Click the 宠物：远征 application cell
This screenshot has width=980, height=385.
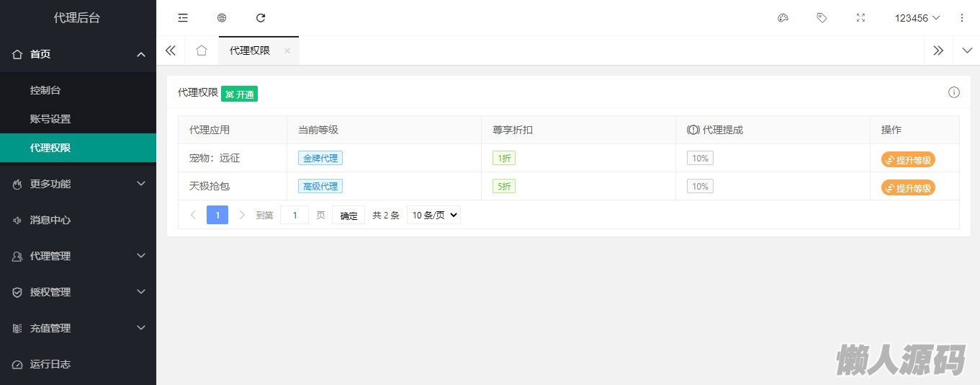pyautogui.click(x=233, y=158)
